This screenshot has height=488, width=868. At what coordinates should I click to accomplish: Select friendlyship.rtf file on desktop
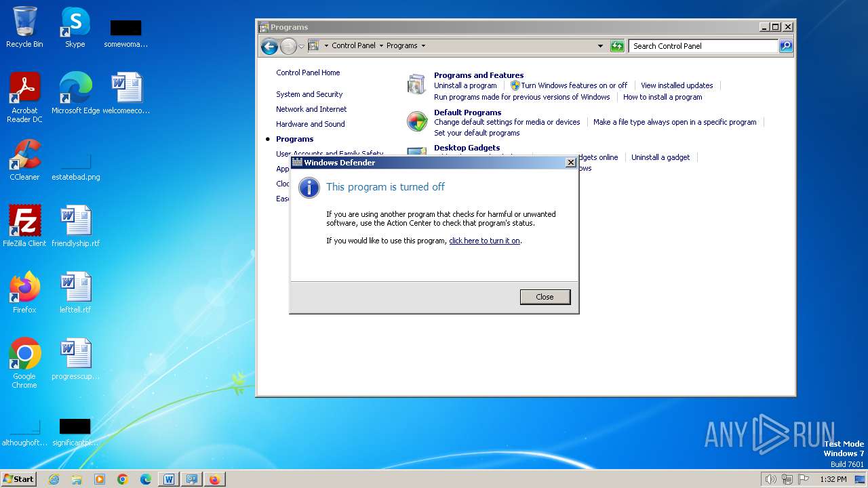pyautogui.click(x=75, y=226)
